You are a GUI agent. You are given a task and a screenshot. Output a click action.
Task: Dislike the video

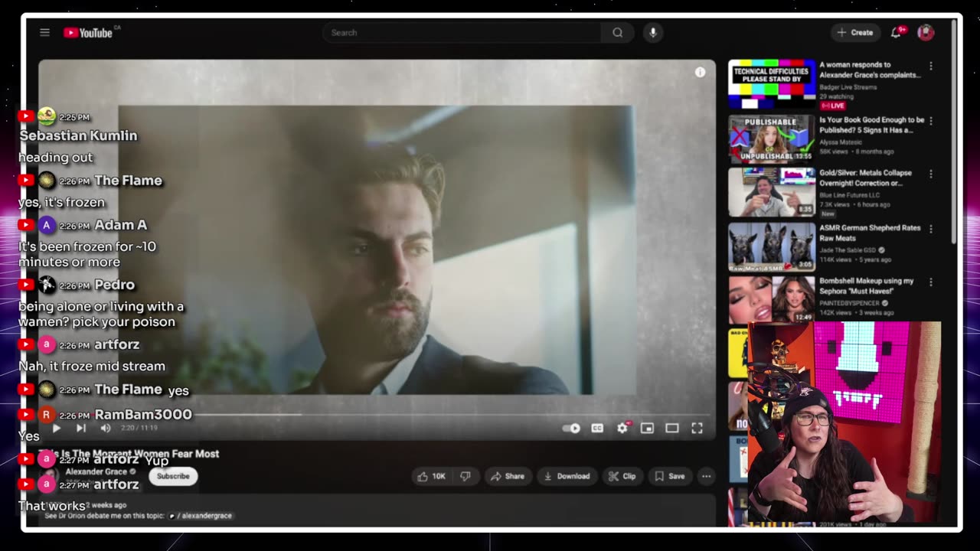tap(465, 476)
